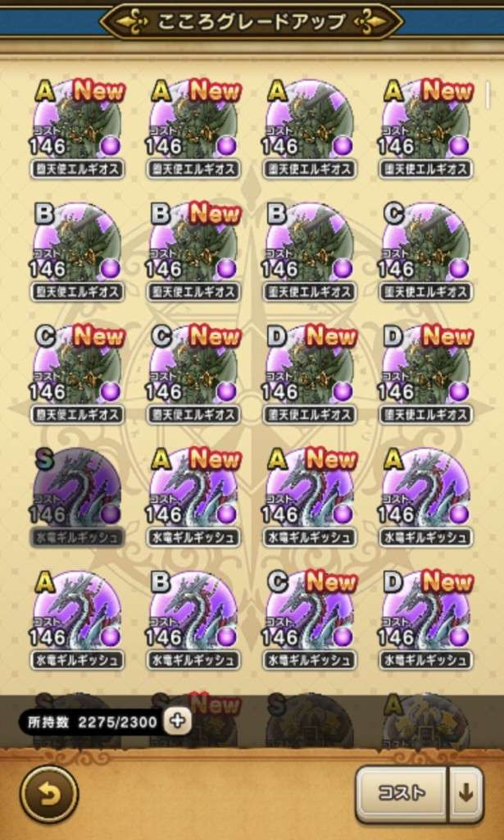Choose the B-rank 堕天使エルギオス marked New
This screenshot has height=840, width=504.
[x=193, y=252]
